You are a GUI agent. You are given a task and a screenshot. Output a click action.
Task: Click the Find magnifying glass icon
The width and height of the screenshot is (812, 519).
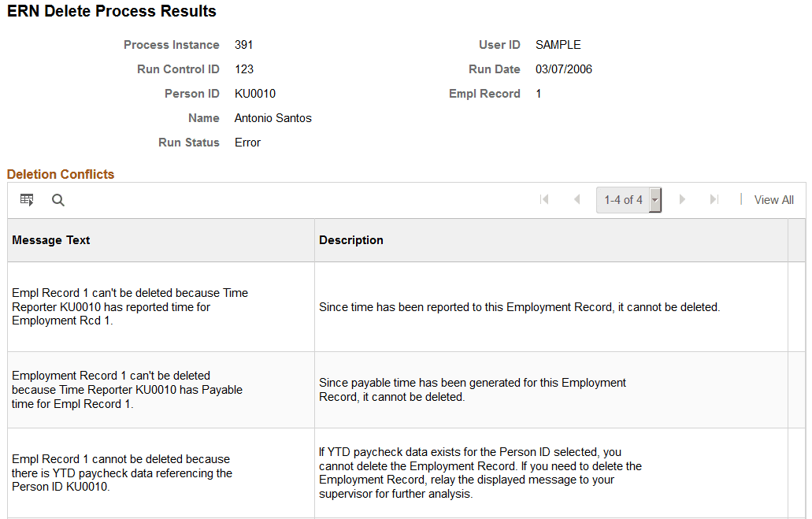(57, 199)
